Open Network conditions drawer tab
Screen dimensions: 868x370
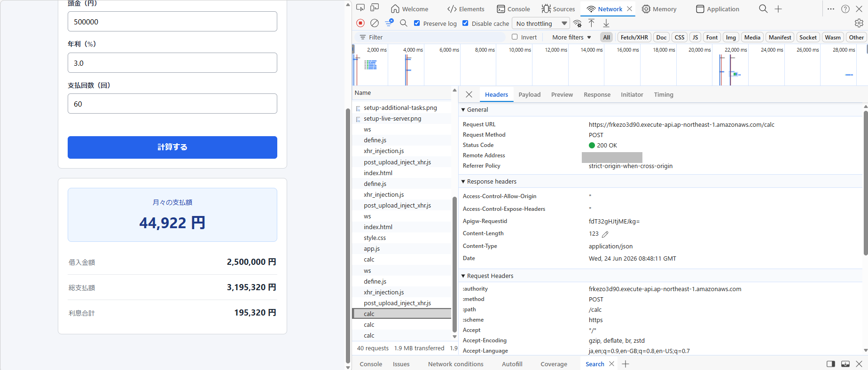click(x=455, y=364)
